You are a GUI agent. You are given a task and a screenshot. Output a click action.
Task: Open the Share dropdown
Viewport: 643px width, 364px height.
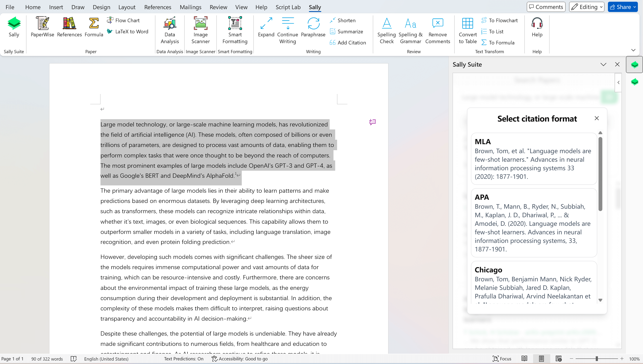pos(622,7)
